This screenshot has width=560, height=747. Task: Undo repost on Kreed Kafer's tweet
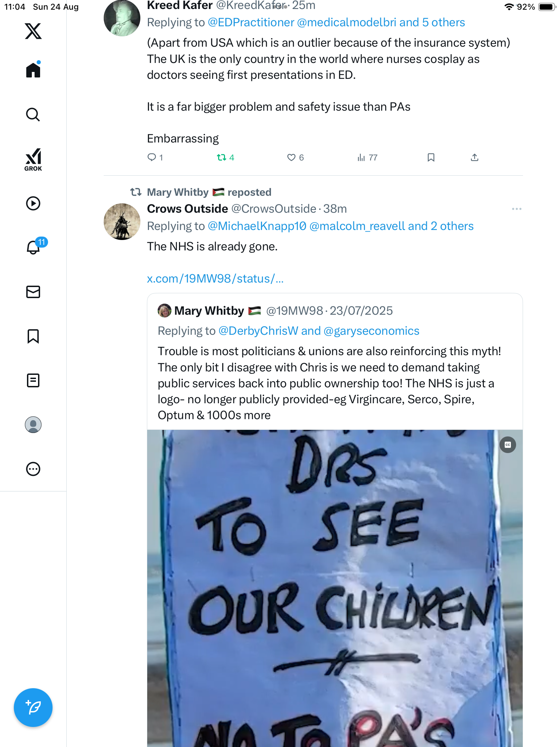pos(222,158)
